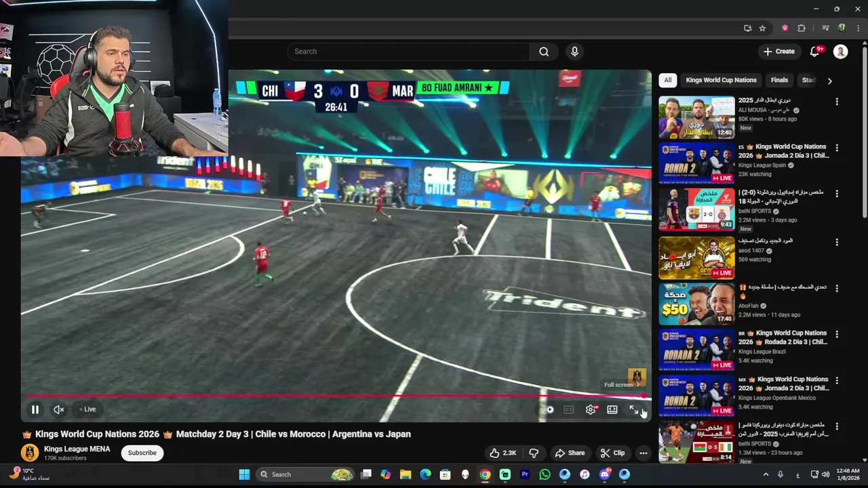Open the Kings League Openbank Mexico stream title
Screen dimensions: 868x488
pos(784,384)
